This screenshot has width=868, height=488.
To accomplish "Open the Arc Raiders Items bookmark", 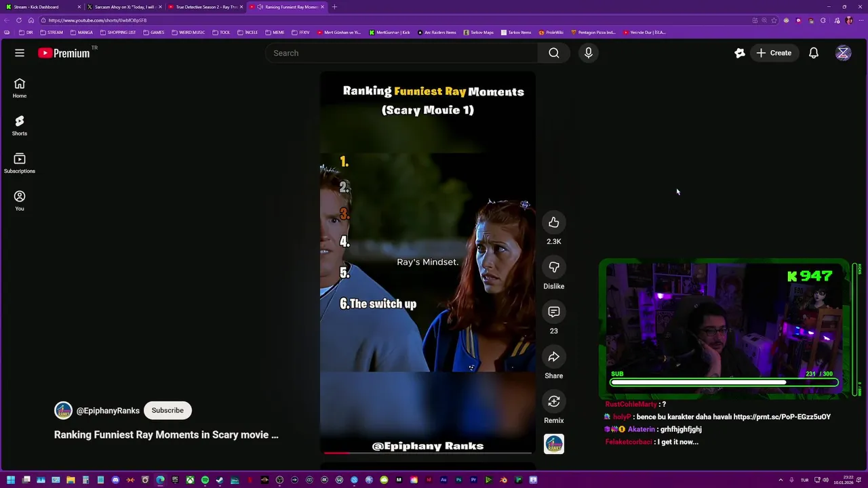I will pyautogui.click(x=437, y=33).
